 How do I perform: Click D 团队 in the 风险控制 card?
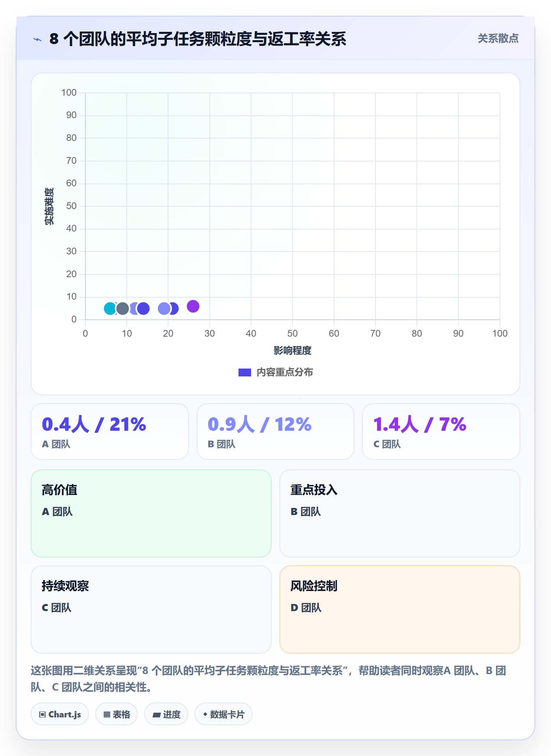pyautogui.click(x=306, y=608)
